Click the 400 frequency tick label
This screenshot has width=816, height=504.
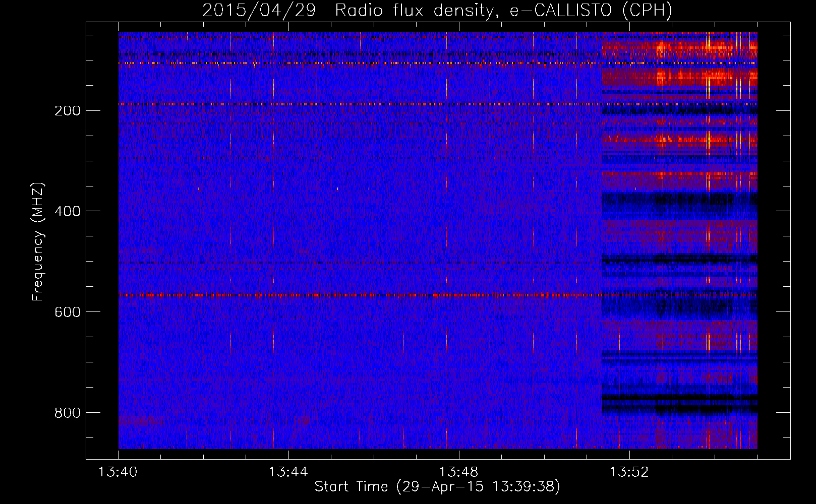coord(68,211)
